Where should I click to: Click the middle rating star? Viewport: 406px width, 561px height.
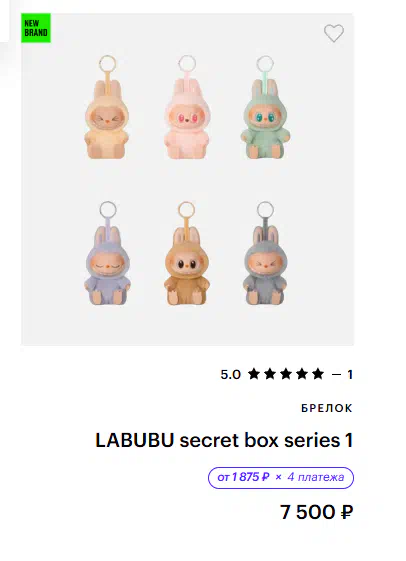286,374
